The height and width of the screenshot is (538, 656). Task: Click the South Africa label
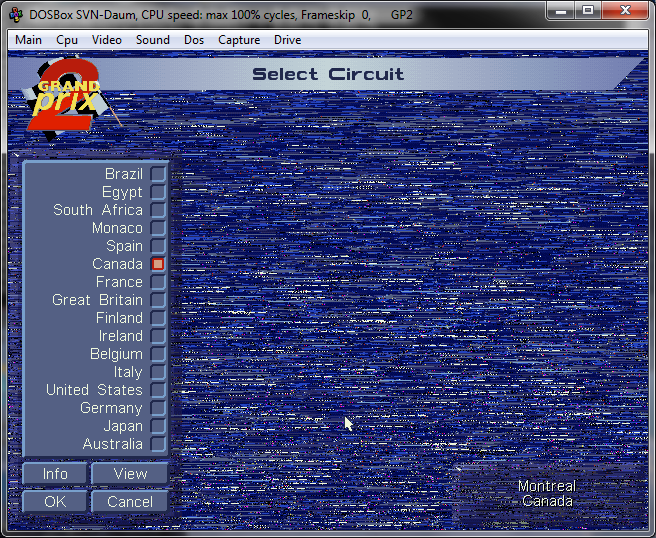pyautogui.click(x=98, y=210)
